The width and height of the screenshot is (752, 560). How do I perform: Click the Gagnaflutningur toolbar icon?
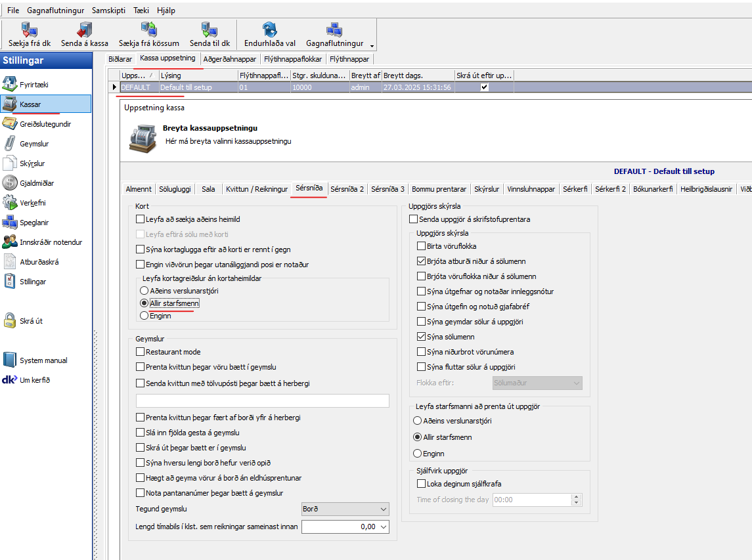point(334,30)
